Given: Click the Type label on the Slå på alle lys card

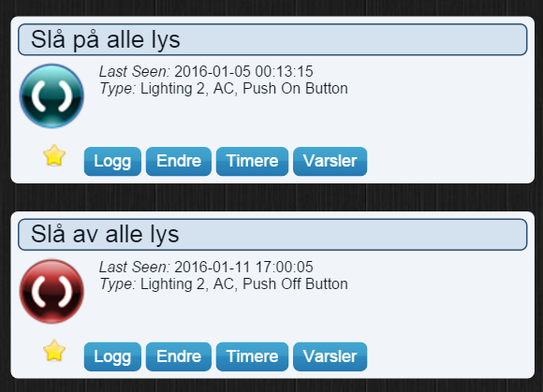Looking at the screenshot, I should (x=118, y=89).
